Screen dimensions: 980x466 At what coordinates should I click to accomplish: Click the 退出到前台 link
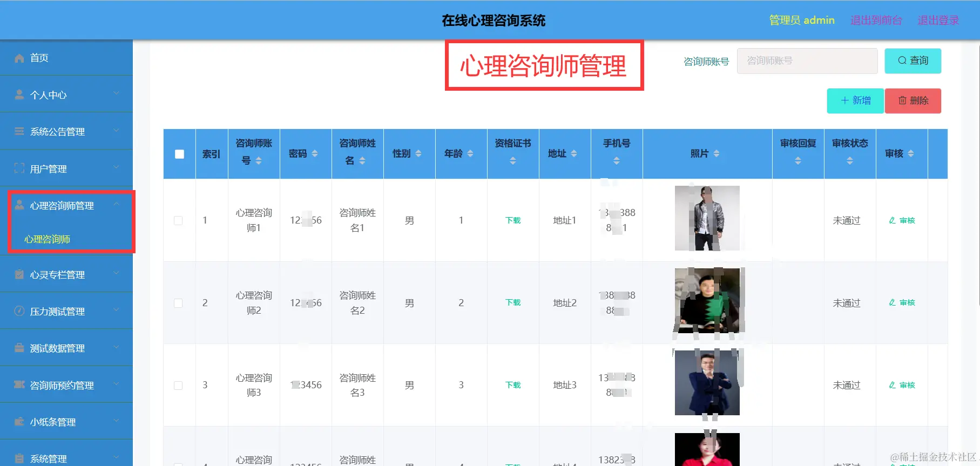tap(876, 20)
